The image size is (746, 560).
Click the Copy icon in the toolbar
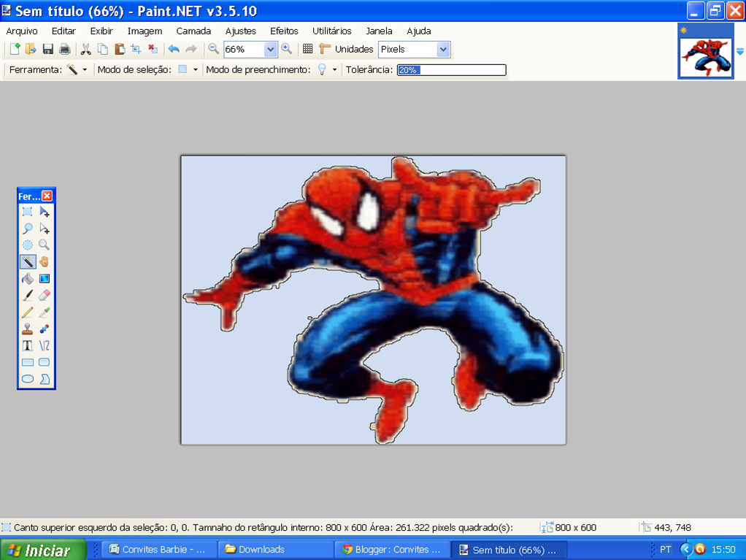point(102,49)
